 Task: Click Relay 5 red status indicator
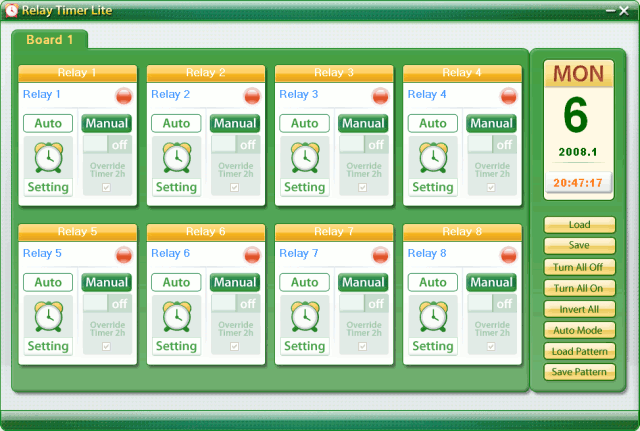click(x=124, y=255)
